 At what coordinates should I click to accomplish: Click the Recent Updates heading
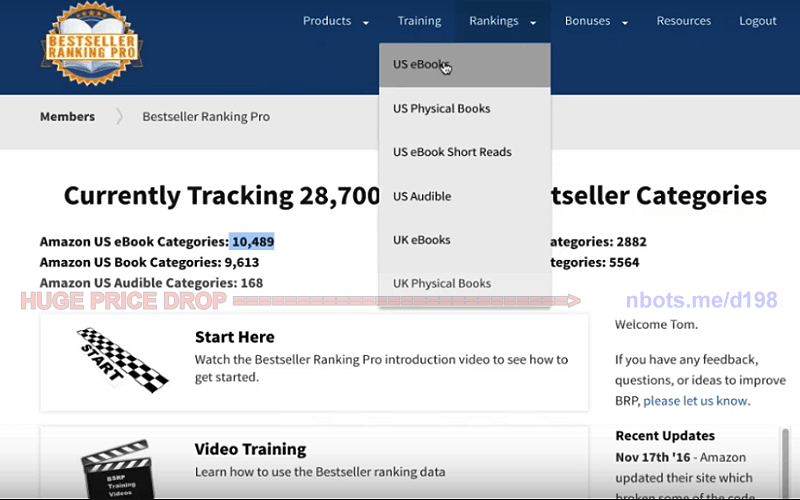665,436
